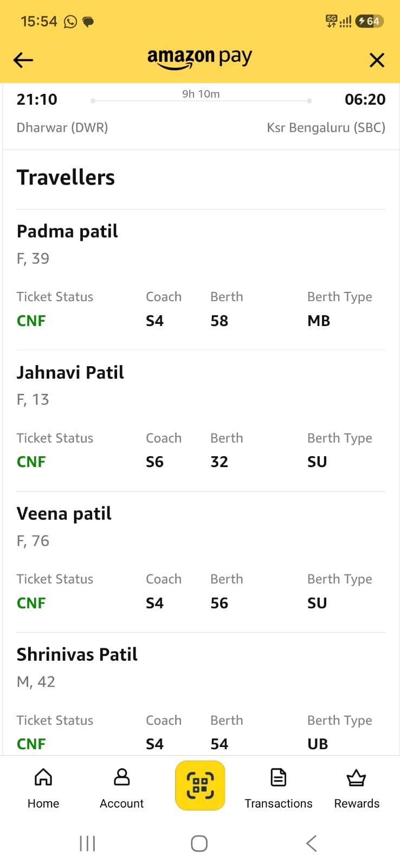
Task: Select traveller Veena patil
Action: point(64,513)
